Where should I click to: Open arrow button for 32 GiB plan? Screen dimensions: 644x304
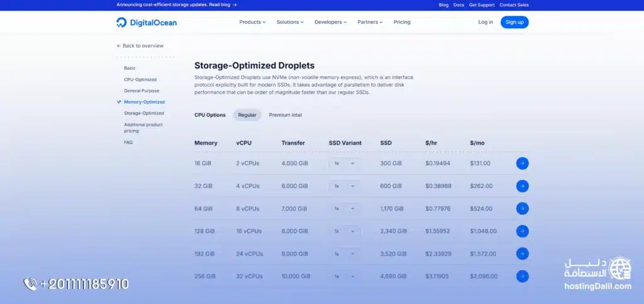point(522,186)
